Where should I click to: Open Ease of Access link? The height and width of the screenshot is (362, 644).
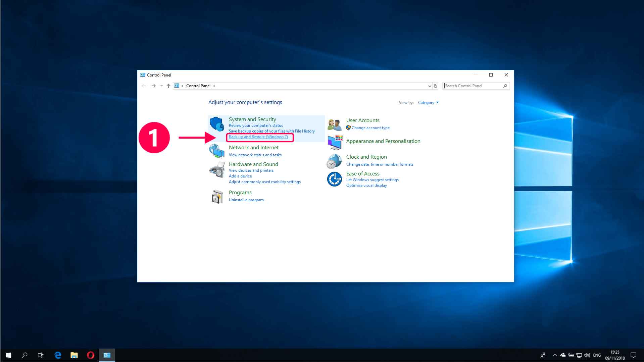tap(363, 174)
